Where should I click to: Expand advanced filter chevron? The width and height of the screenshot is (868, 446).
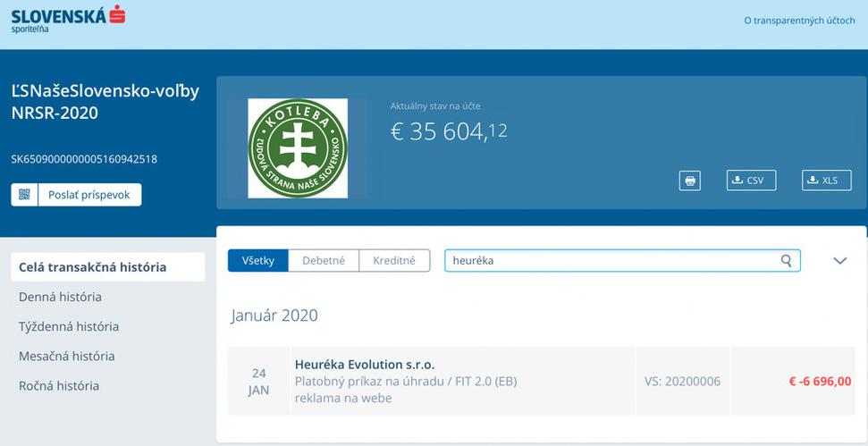839,261
